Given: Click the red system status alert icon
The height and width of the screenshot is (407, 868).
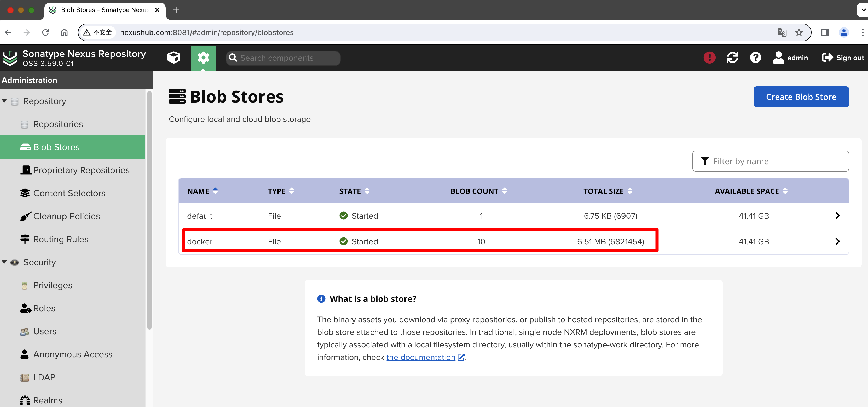Looking at the screenshot, I should [x=709, y=58].
